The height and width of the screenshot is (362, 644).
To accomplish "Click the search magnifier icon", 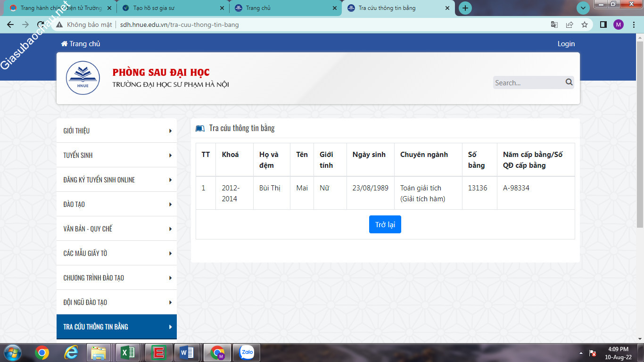I will click(x=569, y=82).
